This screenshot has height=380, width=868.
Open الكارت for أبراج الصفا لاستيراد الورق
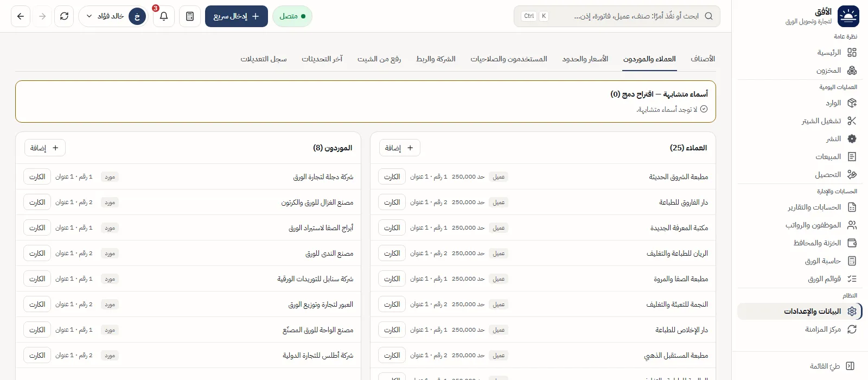[x=37, y=227]
